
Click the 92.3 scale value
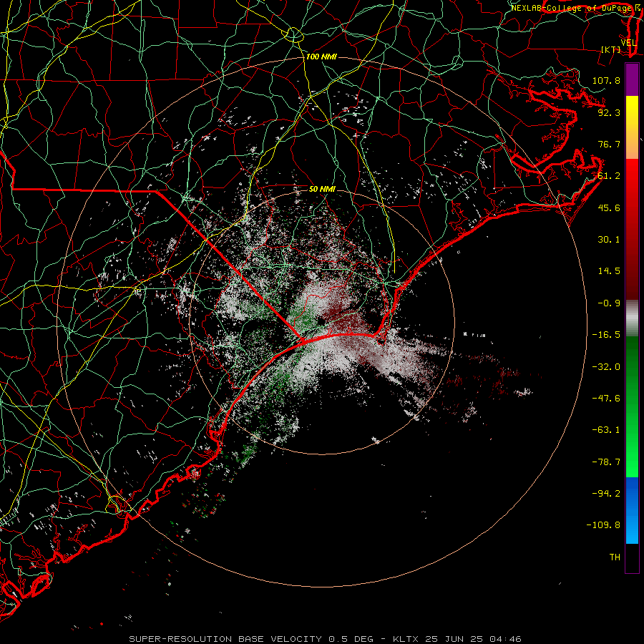point(609,112)
